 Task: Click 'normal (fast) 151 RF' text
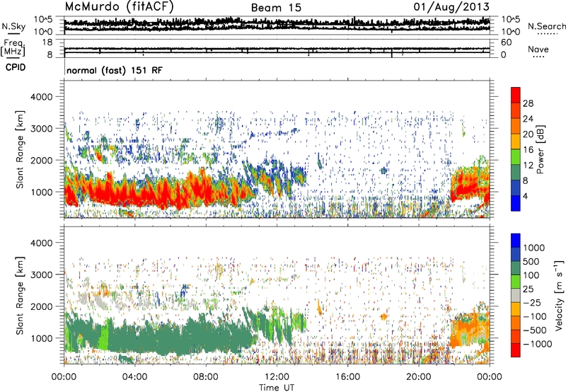115,70
